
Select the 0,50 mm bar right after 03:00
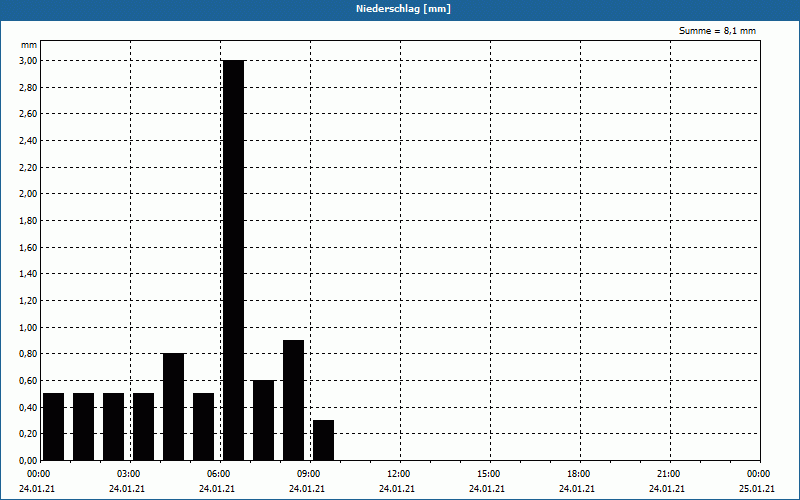point(143,427)
